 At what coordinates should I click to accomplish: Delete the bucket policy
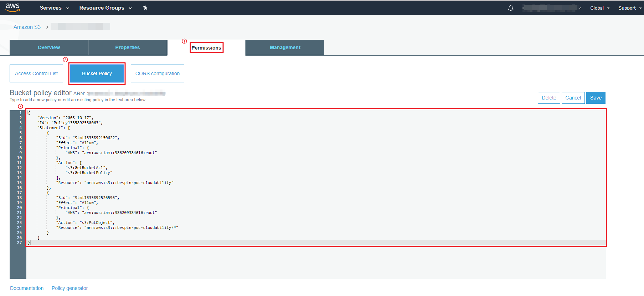tap(548, 98)
